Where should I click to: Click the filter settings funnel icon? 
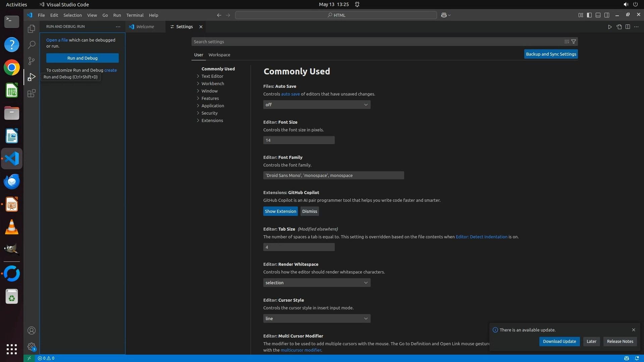click(x=574, y=42)
